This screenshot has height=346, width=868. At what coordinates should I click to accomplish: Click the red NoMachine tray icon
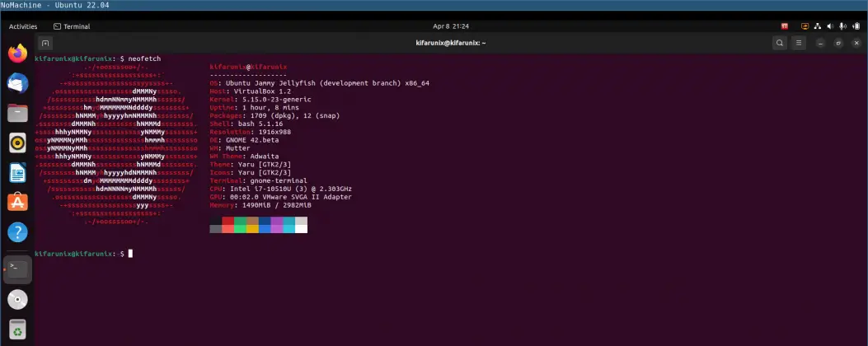tap(785, 26)
